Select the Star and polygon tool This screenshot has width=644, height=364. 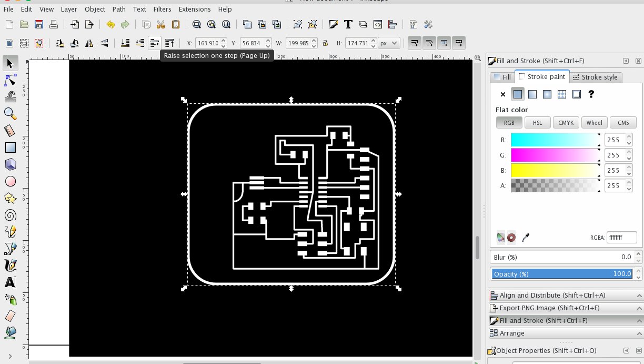[10, 198]
